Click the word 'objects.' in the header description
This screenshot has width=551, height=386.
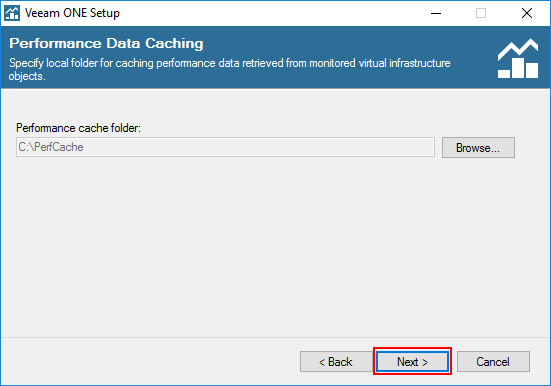27,76
